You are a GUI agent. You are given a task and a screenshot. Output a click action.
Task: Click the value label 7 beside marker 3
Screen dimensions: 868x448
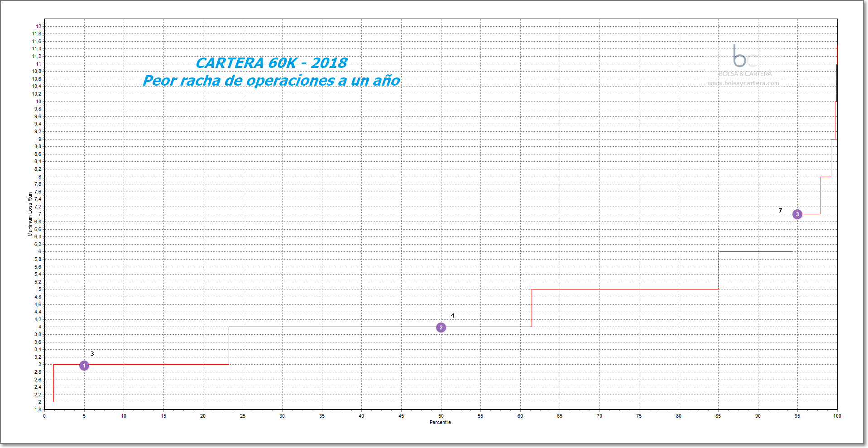click(780, 211)
